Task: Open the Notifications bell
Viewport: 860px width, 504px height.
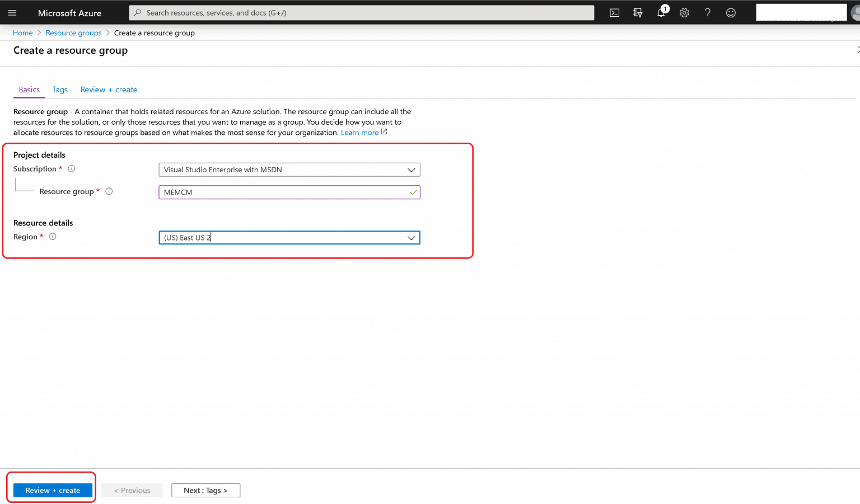Action: pos(661,12)
